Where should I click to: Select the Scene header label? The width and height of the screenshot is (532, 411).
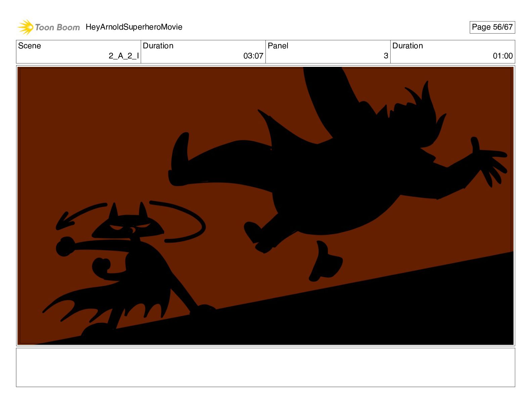[30, 46]
